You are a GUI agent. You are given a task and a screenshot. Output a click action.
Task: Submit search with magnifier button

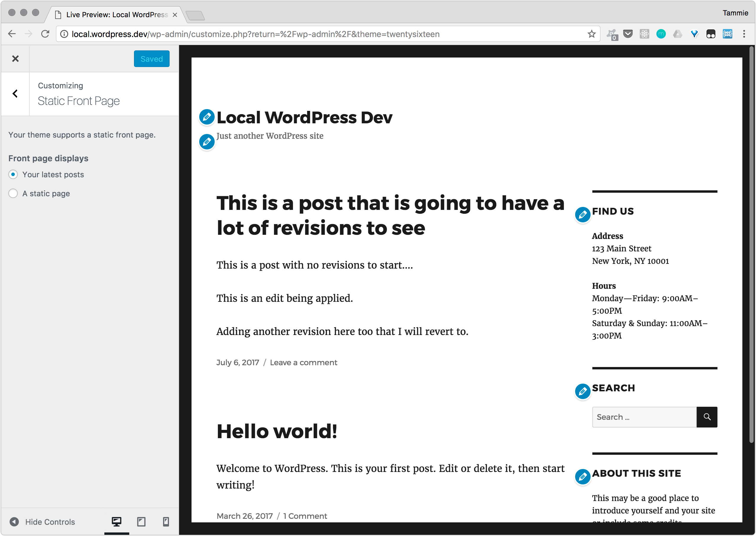click(707, 417)
